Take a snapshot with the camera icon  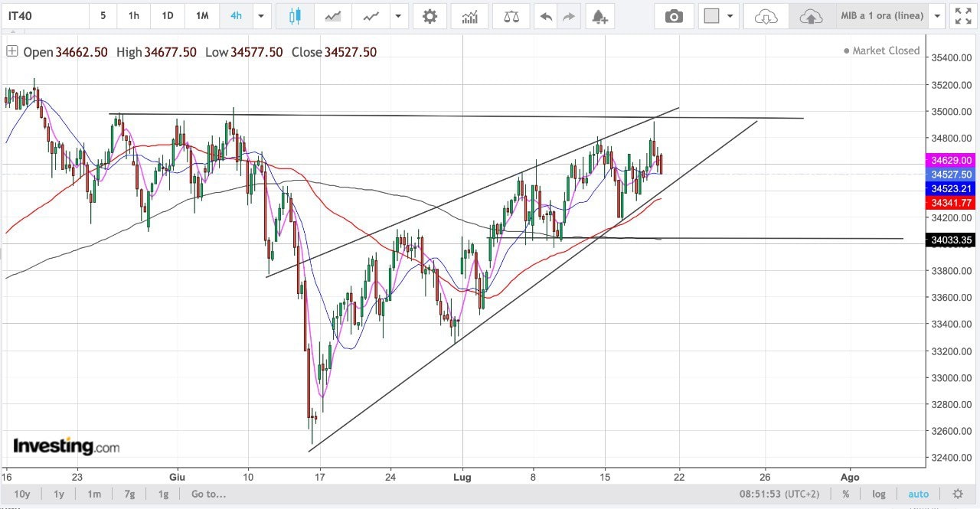point(674,16)
